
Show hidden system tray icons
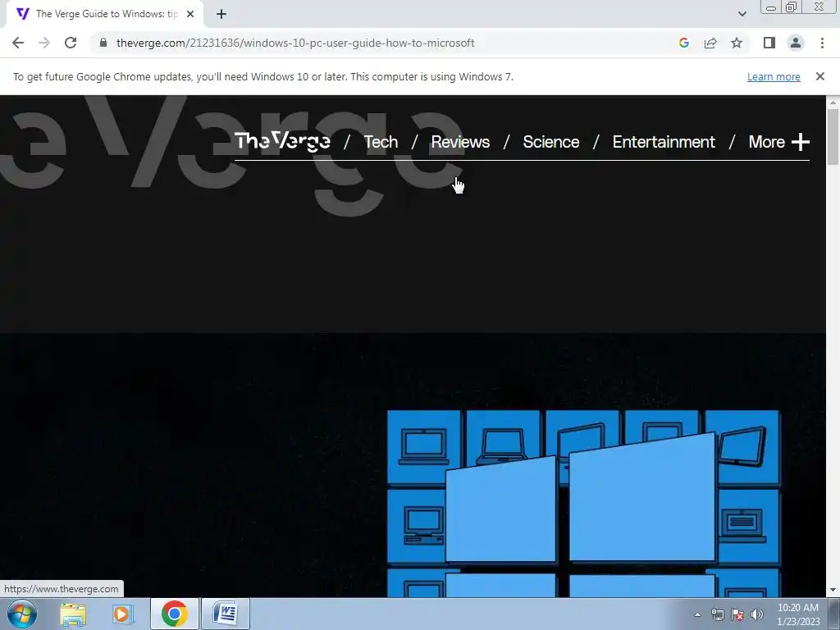(697, 614)
